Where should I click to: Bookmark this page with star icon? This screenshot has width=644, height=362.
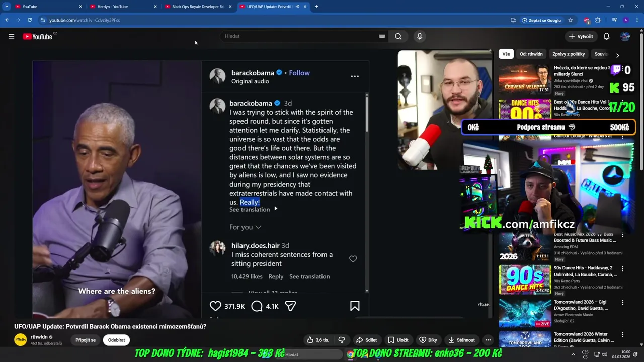pyautogui.click(x=571, y=20)
